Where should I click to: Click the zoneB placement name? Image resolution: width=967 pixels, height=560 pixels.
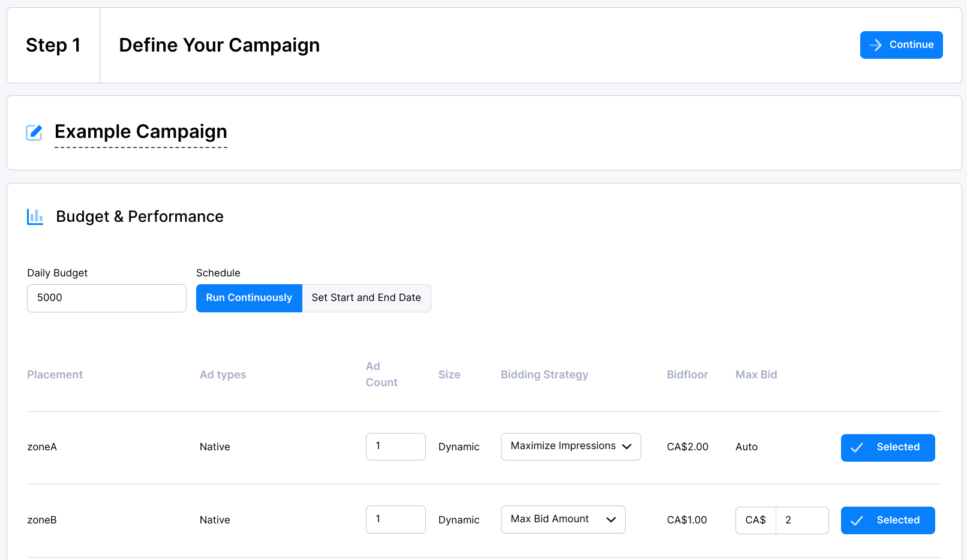coord(42,520)
